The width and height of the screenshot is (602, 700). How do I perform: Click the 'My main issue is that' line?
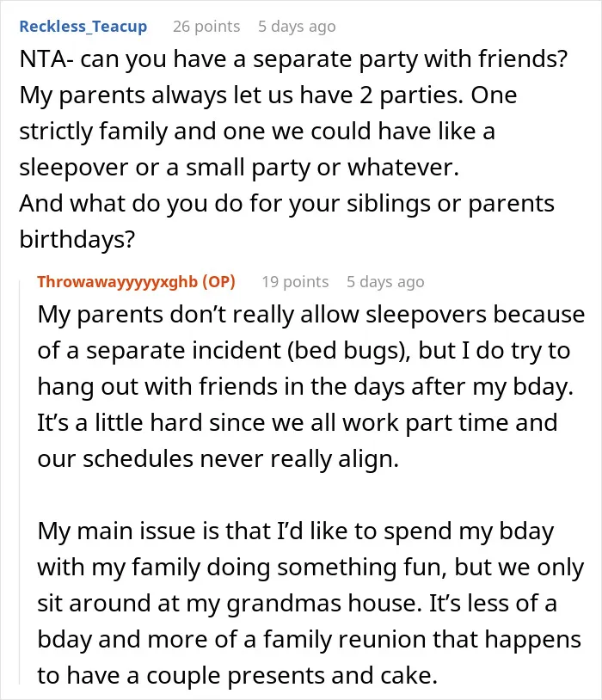click(296, 531)
